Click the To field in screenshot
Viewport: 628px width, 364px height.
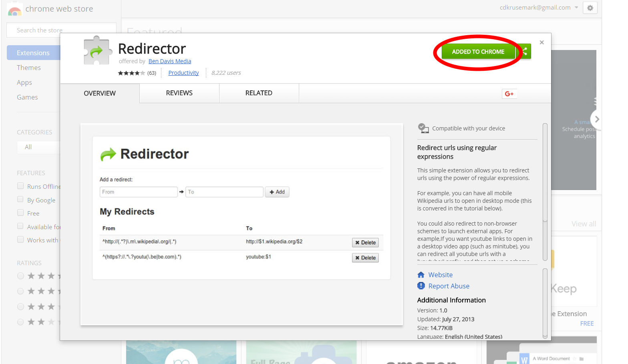coord(224,192)
